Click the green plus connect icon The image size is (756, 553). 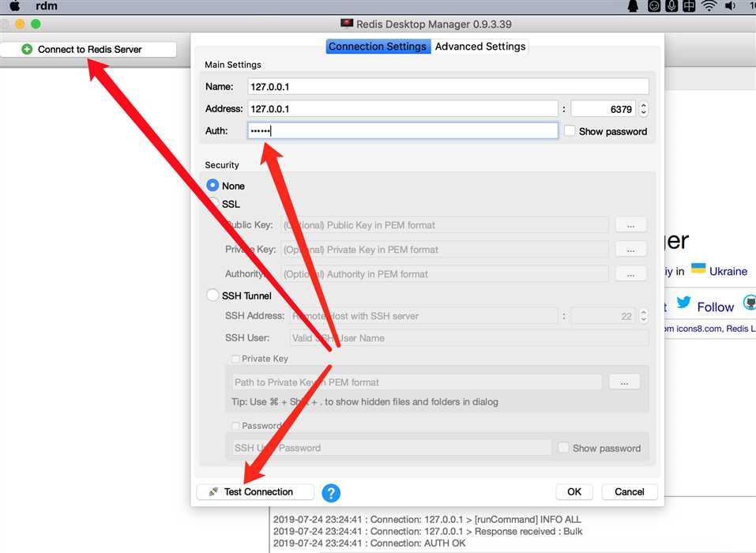click(x=27, y=49)
